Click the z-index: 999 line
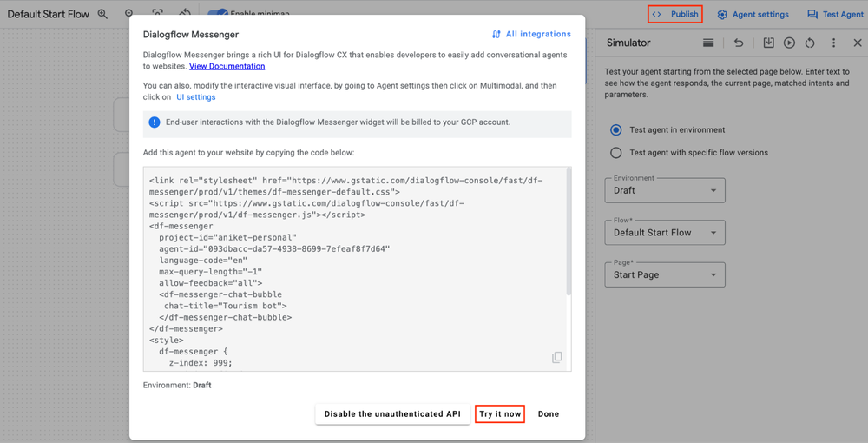Viewport: 868px width, 443px height. click(x=201, y=363)
